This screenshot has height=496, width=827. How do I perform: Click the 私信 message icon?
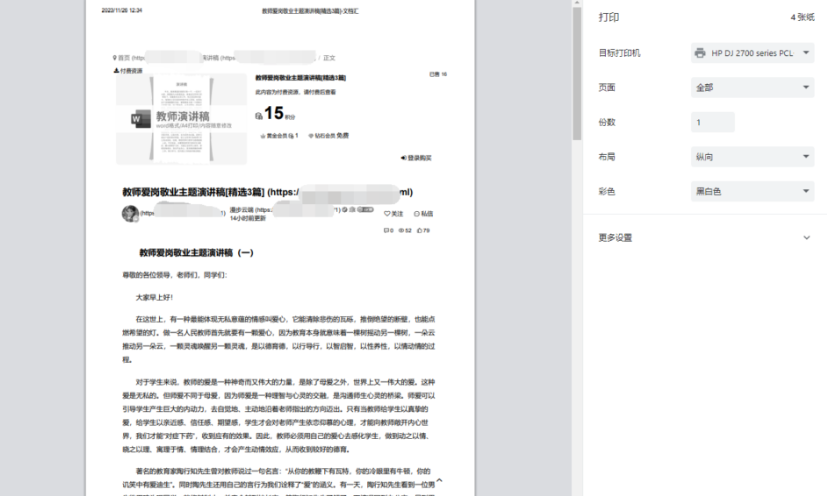[417, 214]
